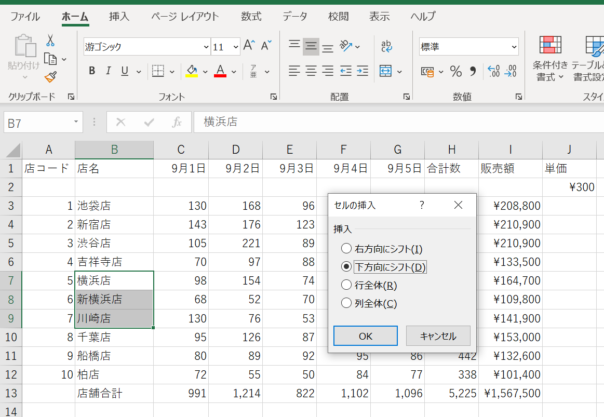
Task: Click help question mark in dialog
Action: pyautogui.click(x=422, y=205)
